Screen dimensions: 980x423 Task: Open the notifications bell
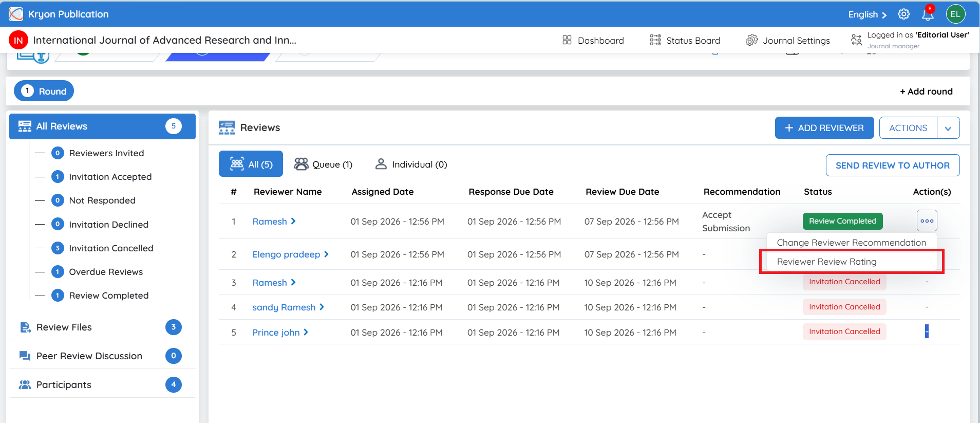(928, 14)
